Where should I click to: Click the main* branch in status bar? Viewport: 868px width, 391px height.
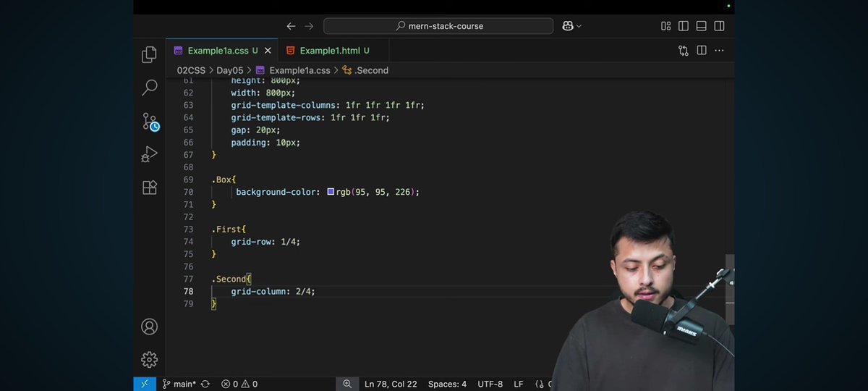click(179, 384)
